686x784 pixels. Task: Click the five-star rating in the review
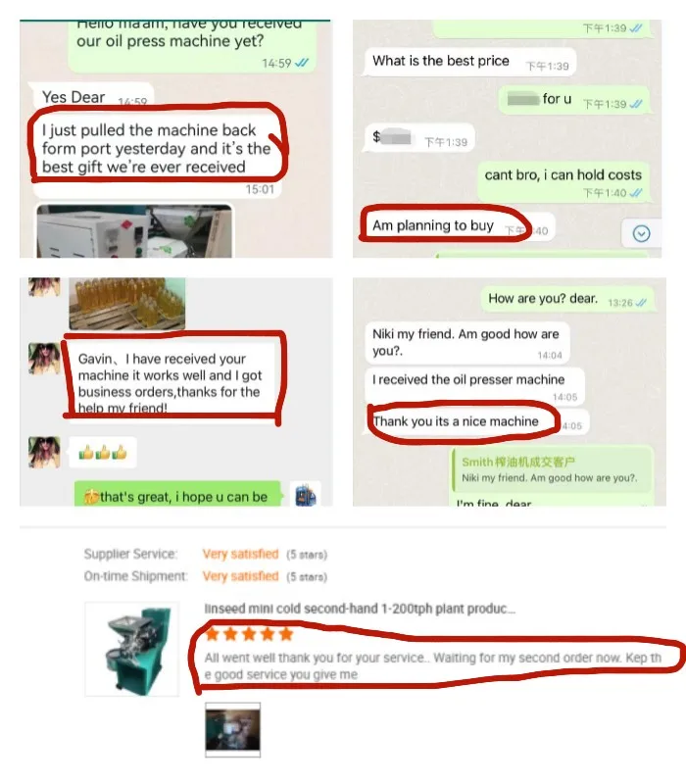[249, 634]
